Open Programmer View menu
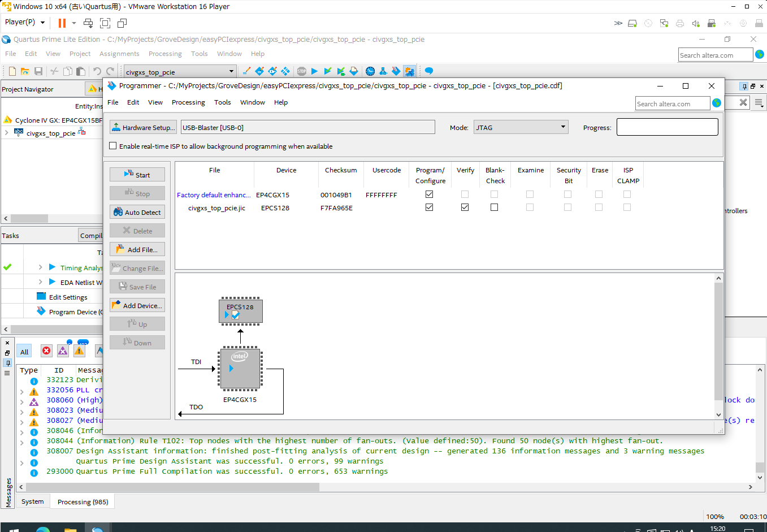The height and width of the screenshot is (532, 767). [155, 102]
